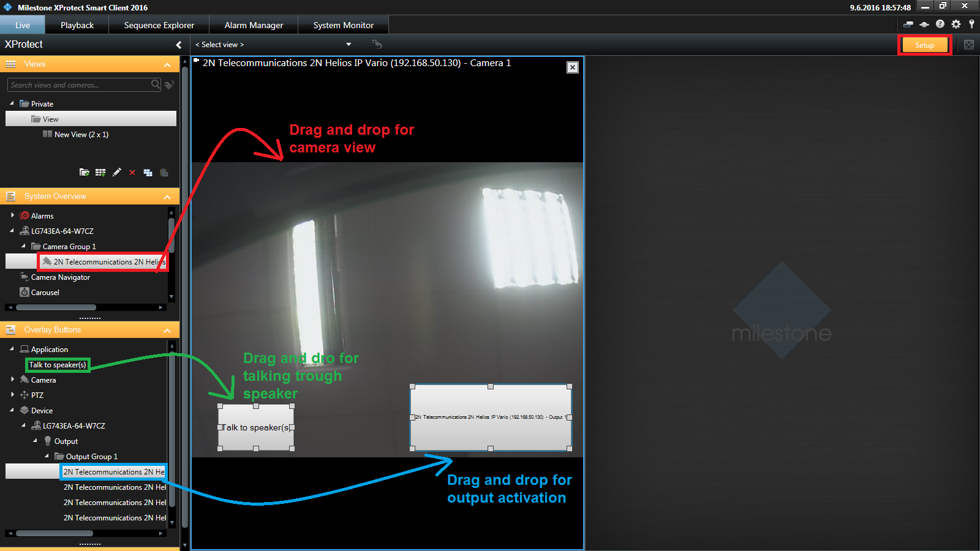Open the Alarm Manager tab
The width and height of the screenshot is (980, 551).
click(254, 25)
